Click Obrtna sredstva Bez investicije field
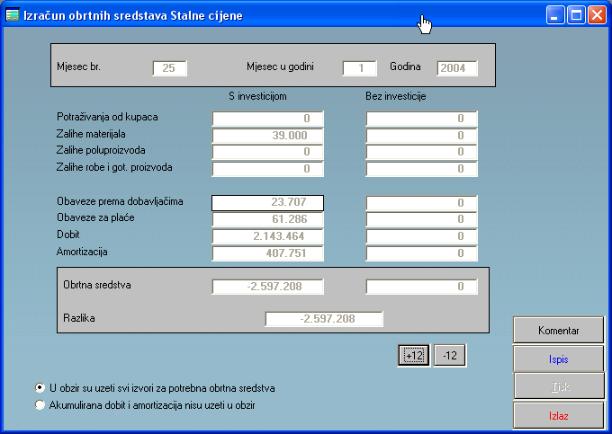The width and height of the screenshot is (612, 434). 422,286
